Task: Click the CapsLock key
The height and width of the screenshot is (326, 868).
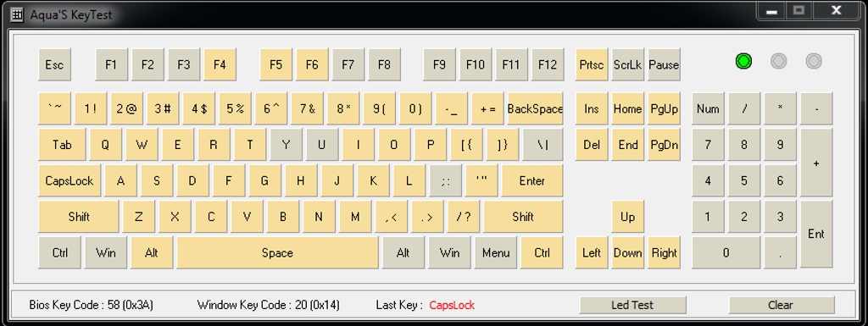Action: pyautogui.click(x=70, y=180)
